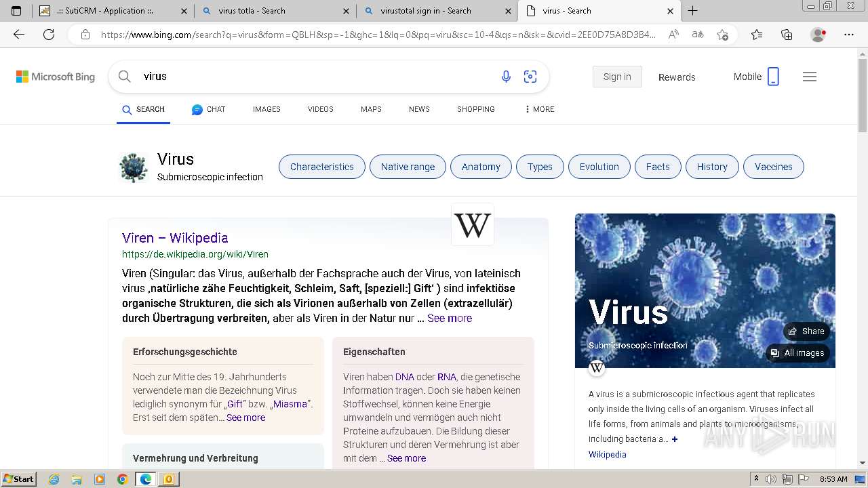Click the browser address bar URL
868x488 pixels.
point(378,35)
